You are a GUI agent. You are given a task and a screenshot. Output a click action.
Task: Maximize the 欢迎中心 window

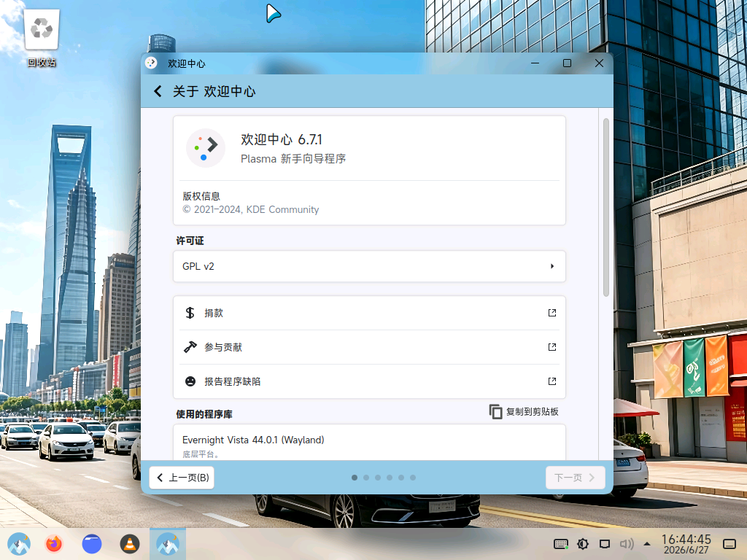tap(567, 63)
